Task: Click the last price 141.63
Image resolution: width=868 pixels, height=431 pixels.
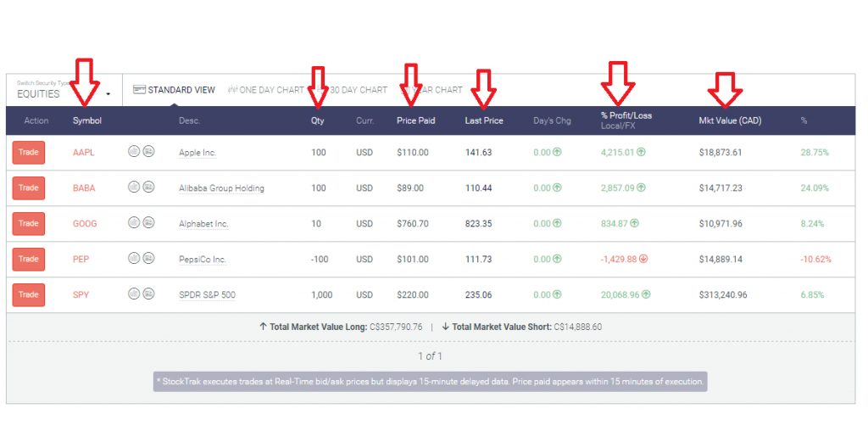Action: point(478,153)
